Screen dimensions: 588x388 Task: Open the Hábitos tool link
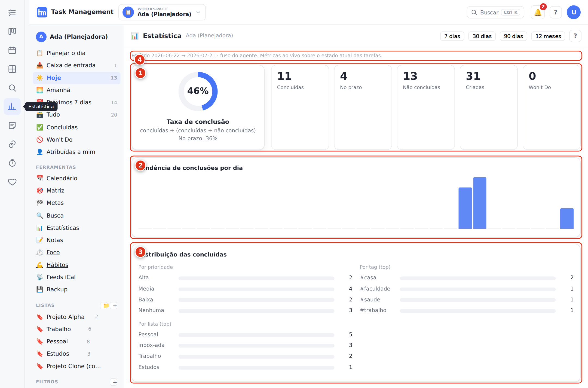point(57,265)
